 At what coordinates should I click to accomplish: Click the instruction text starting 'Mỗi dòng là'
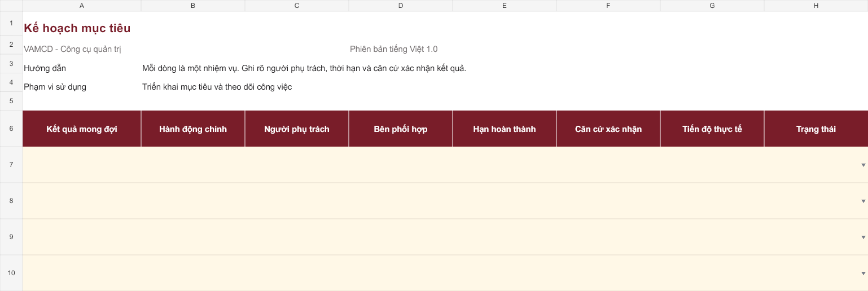pyautogui.click(x=304, y=68)
